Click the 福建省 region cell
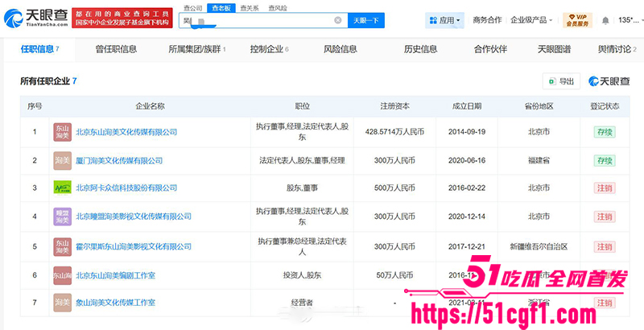The image size is (644, 330). click(539, 160)
